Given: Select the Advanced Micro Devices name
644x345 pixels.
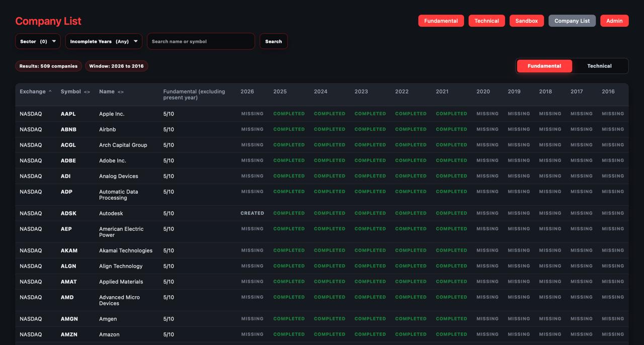Looking at the screenshot, I should pos(119,300).
